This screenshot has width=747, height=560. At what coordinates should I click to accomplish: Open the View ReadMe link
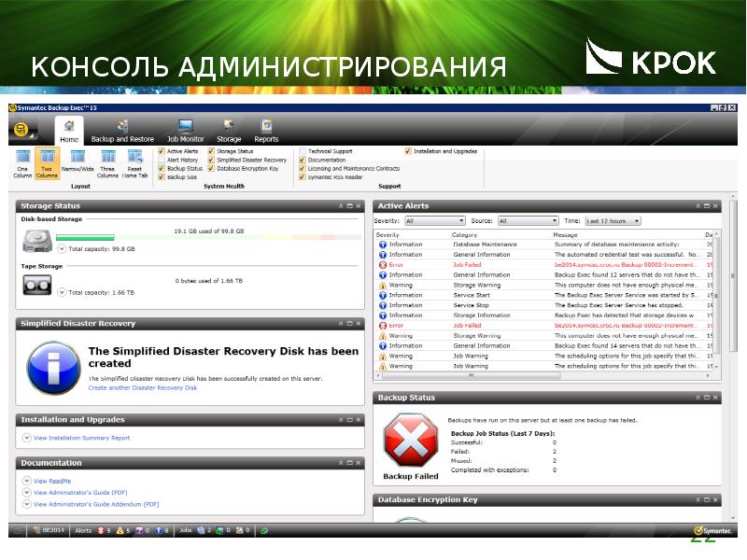tap(52, 481)
